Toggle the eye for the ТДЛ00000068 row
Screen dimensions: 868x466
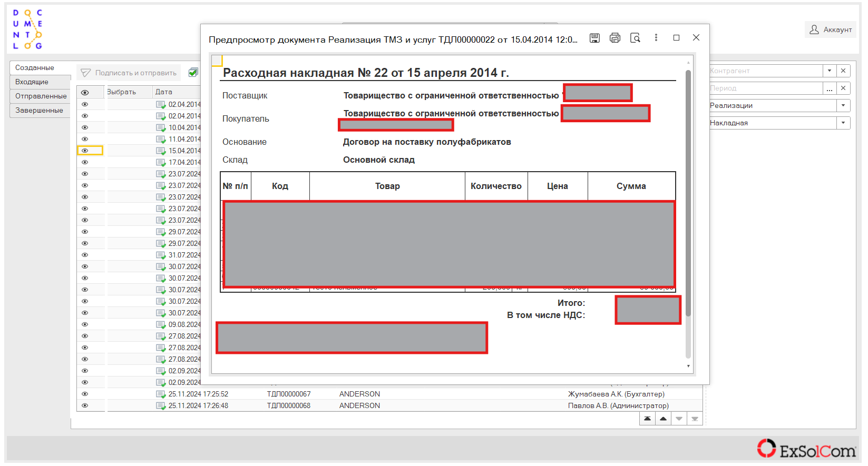point(84,405)
